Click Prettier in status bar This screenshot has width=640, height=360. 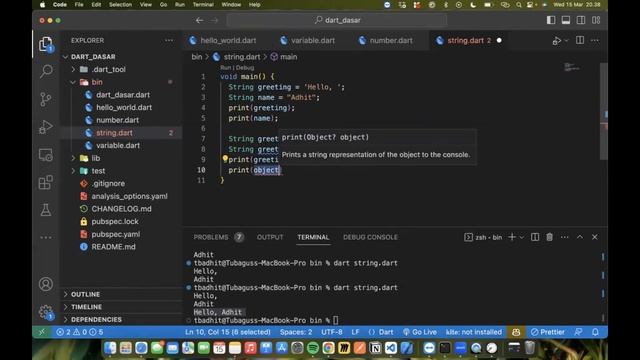pyautogui.click(x=548, y=332)
